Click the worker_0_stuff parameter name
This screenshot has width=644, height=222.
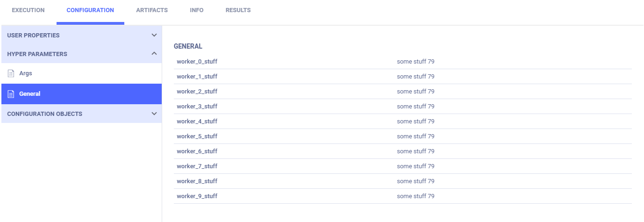(x=197, y=62)
